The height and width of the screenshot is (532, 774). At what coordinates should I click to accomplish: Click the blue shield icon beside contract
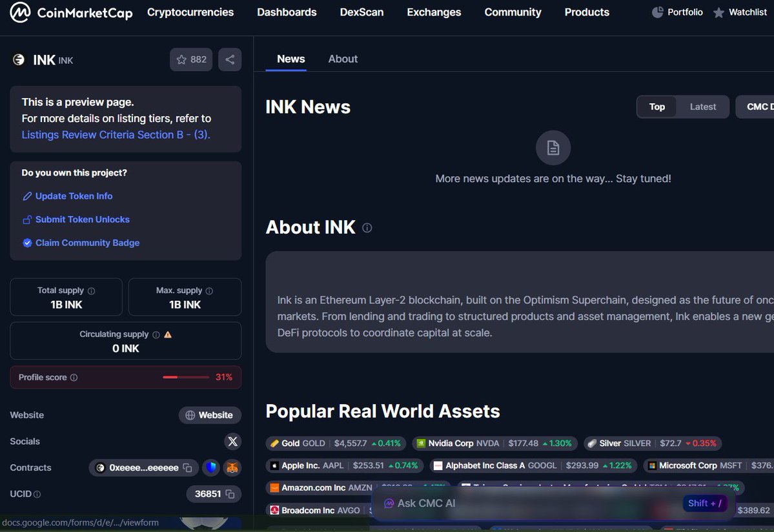tap(211, 467)
